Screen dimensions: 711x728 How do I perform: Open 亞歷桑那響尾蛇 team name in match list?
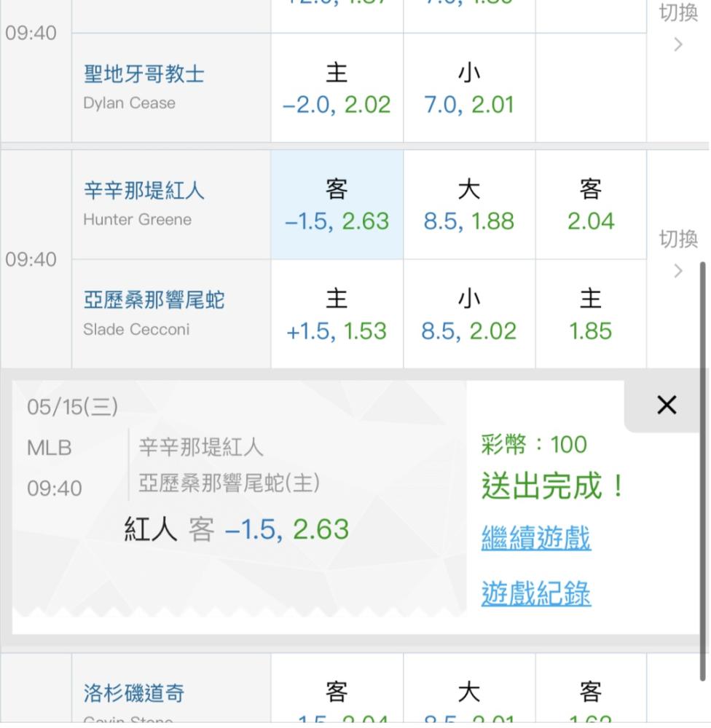(154, 300)
